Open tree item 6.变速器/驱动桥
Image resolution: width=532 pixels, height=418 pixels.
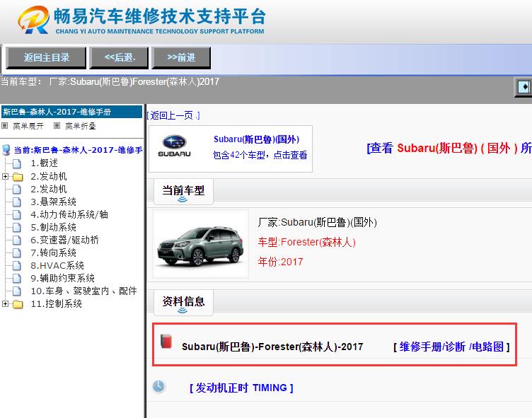tap(64, 240)
